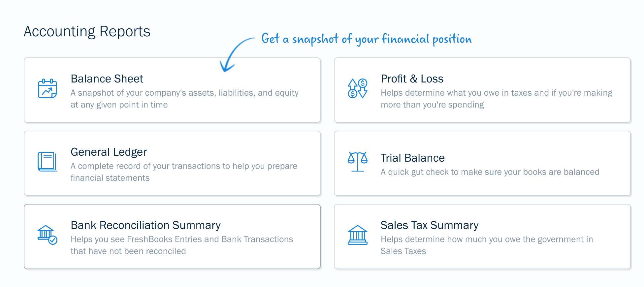Click the Sales Tax Summary bank building icon

[358, 235]
